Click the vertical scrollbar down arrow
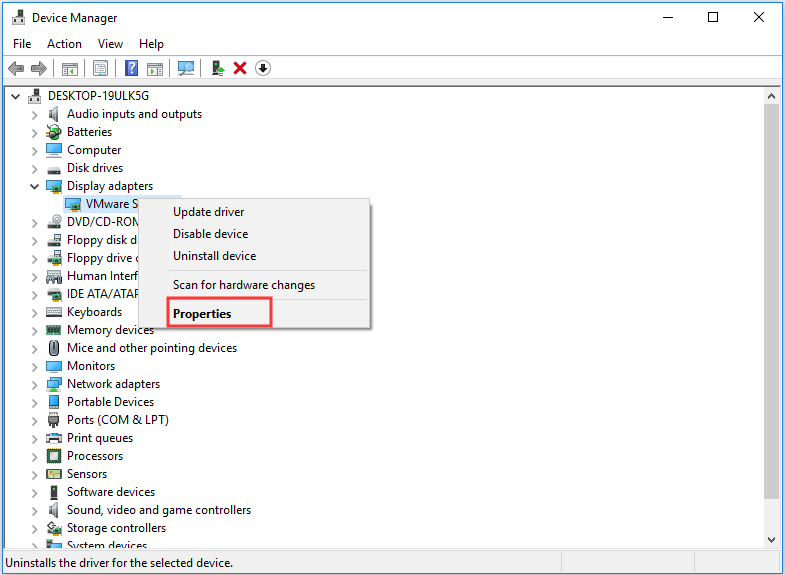 pyautogui.click(x=771, y=539)
